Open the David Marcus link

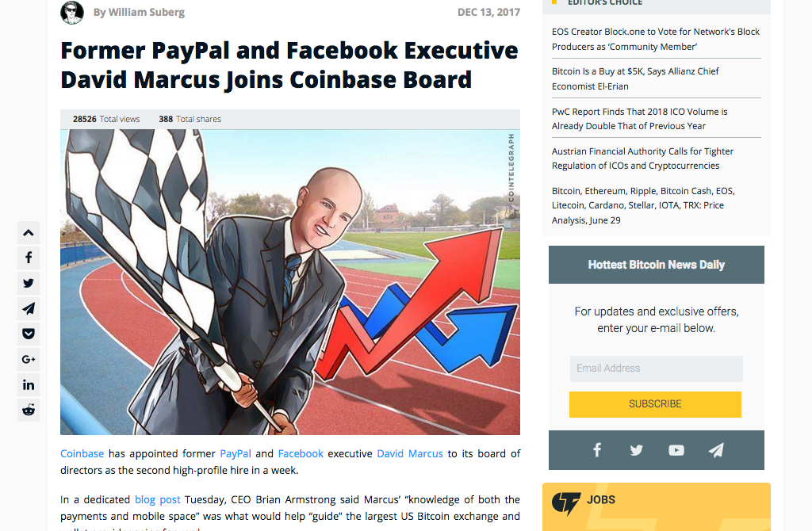[410, 454]
